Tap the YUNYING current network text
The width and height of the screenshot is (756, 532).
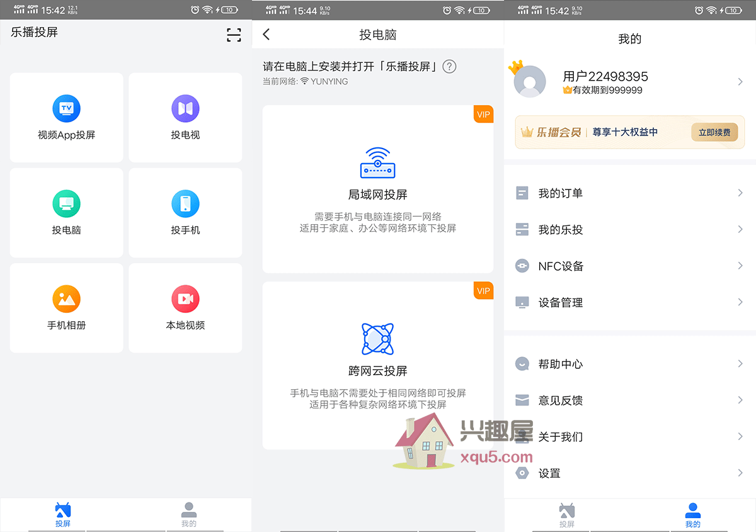click(x=329, y=82)
